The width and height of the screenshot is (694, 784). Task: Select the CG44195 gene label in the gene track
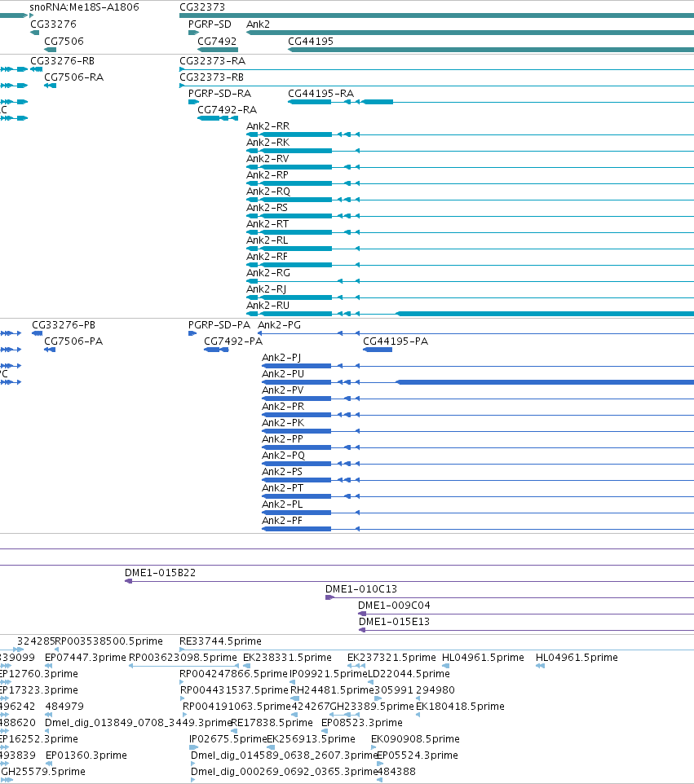(x=310, y=42)
